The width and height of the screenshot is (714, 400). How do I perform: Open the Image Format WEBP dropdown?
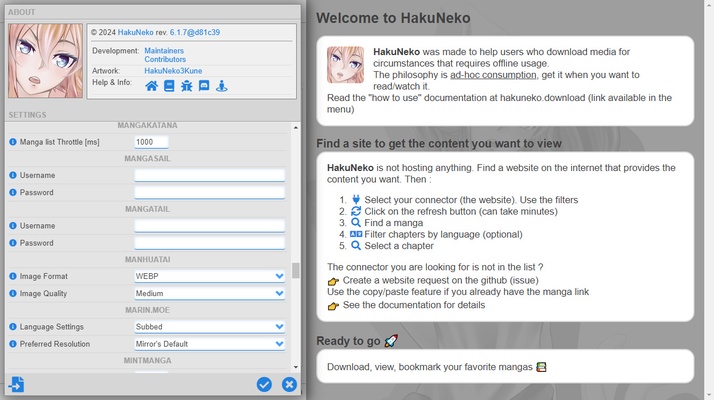[209, 276]
